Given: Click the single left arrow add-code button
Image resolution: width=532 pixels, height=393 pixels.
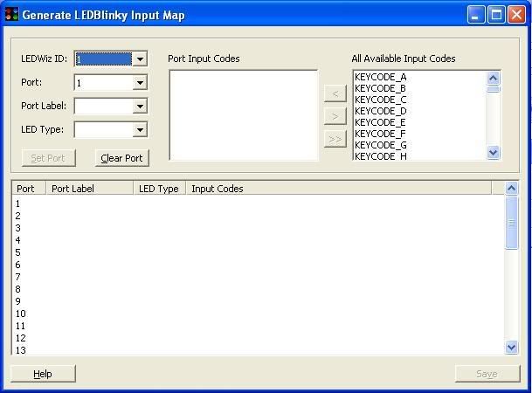Looking at the screenshot, I should pyautogui.click(x=335, y=93).
